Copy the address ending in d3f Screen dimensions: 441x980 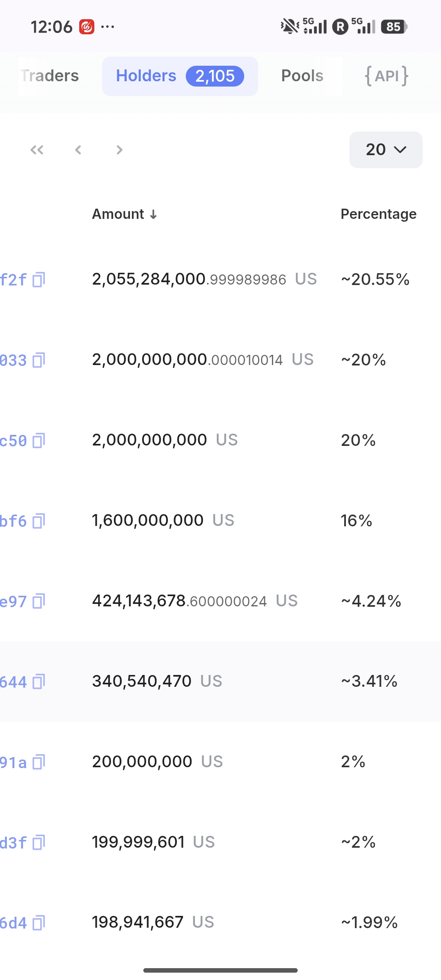click(39, 842)
